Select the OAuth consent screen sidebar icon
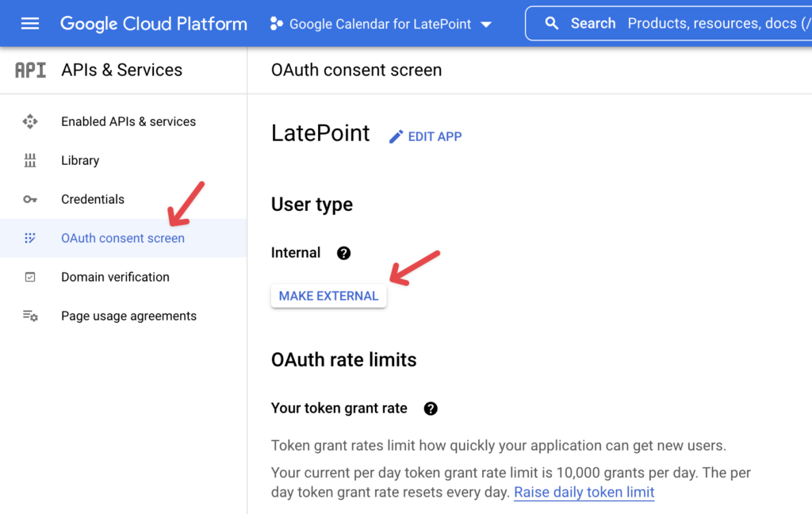812x514 pixels. pos(29,238)
